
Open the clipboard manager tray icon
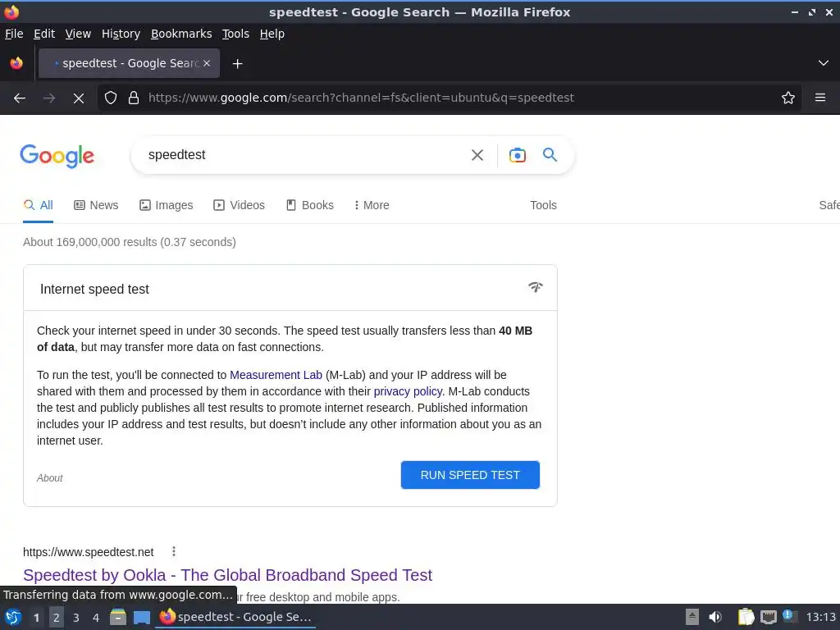(746, 617)
